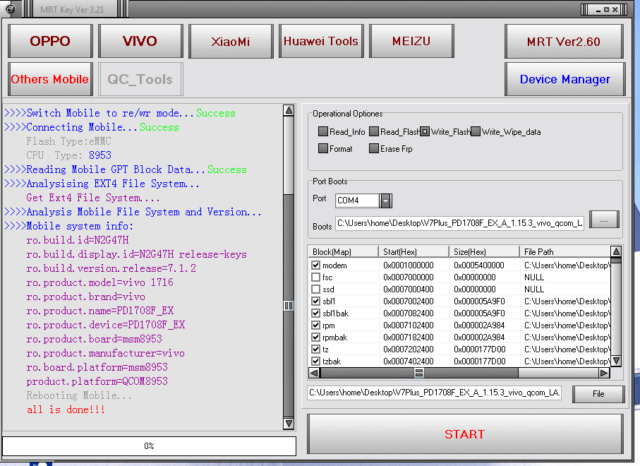Tick the Erase Frp checkbox
The height and width of the screenshot is (466, 640).
pos(374,148)
